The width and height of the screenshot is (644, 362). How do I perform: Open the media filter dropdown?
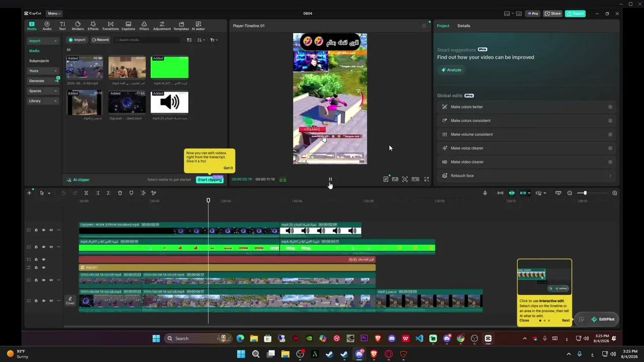pyautogui.click(x=213, y=40)
